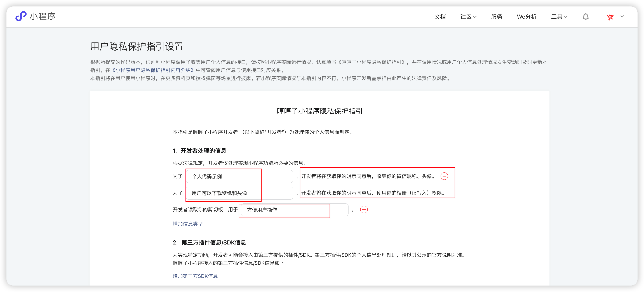Focus the 用户可以下载壁纸和头像 input field

[x=239, y=193]
